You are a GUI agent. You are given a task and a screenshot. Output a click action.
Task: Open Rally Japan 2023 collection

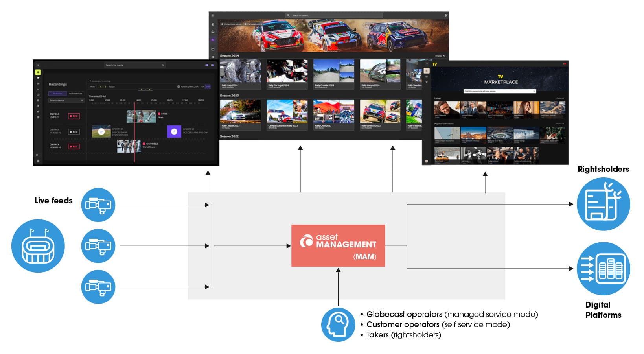tap(241, 115)
